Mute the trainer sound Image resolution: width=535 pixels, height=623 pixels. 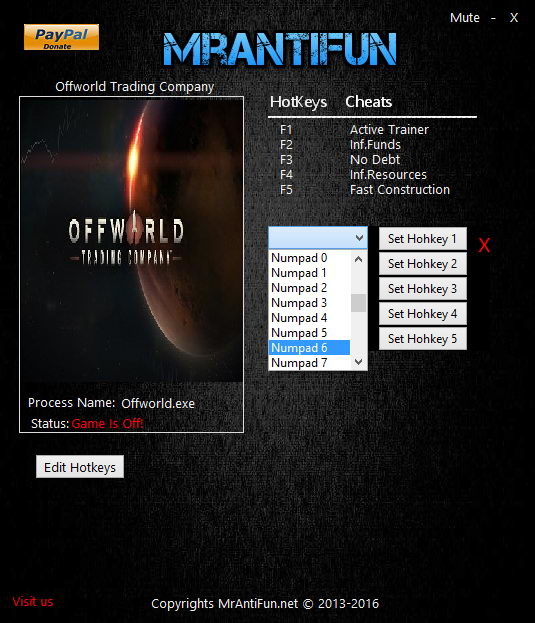[464, 18]
